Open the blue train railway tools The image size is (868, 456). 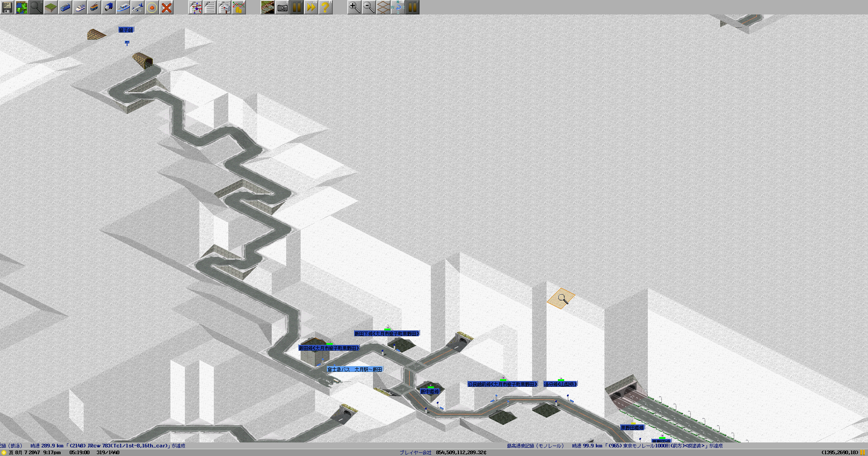click(65, 7)
